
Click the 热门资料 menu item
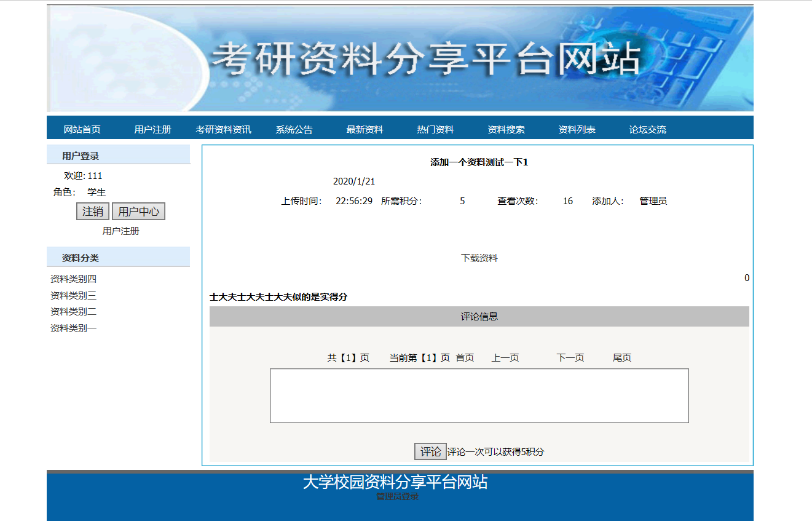(x=435, y=130)
